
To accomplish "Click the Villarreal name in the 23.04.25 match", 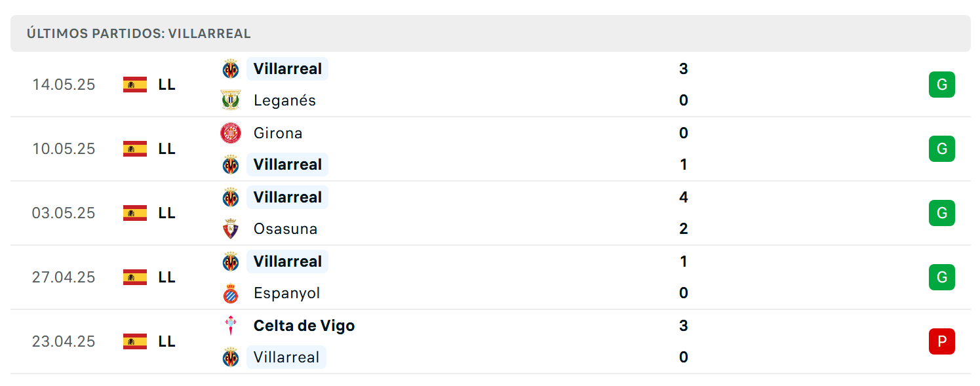I will click(x=286, y=357).
